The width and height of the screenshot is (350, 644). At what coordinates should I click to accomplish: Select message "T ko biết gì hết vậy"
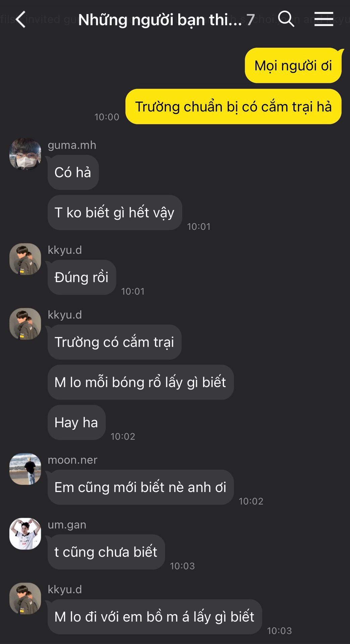pyautogui.click(x=115, y=213)
